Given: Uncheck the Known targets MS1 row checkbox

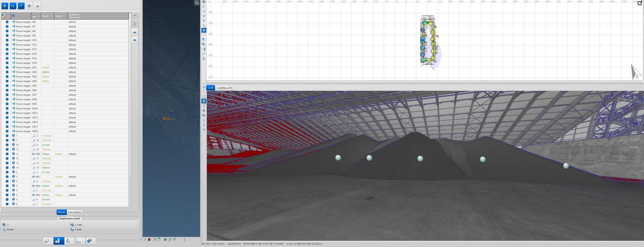Looking at the screenshot, I should coord(7,67).
